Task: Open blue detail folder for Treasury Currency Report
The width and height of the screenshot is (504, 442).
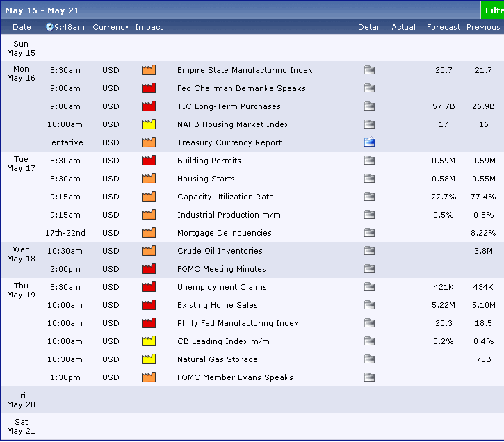Action: (369, 142)
